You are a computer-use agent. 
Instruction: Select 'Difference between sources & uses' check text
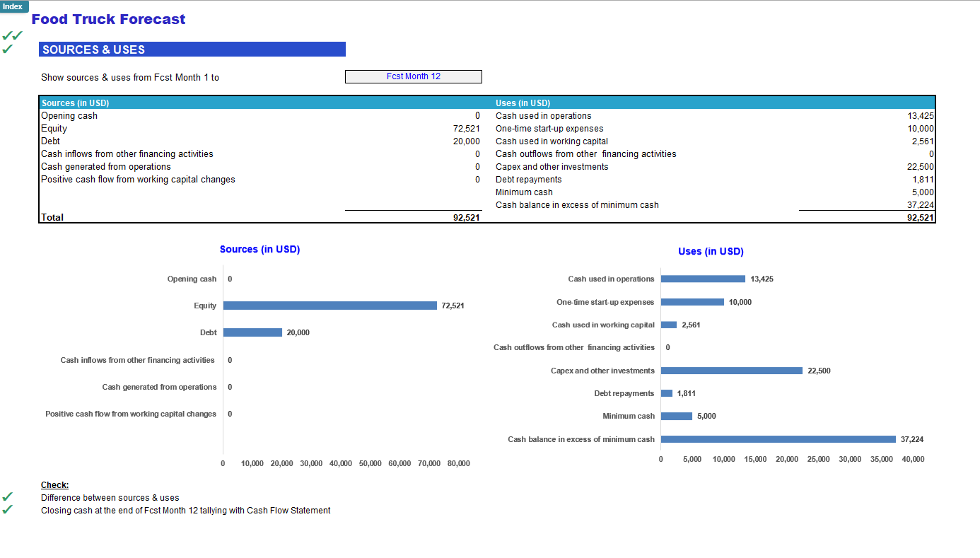pos(110,498)
